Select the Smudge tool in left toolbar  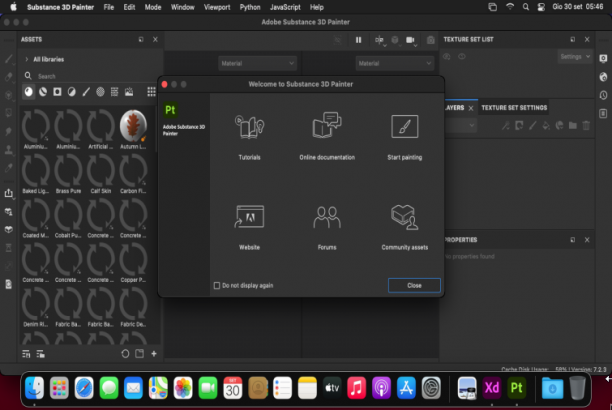tap(9, 131)
